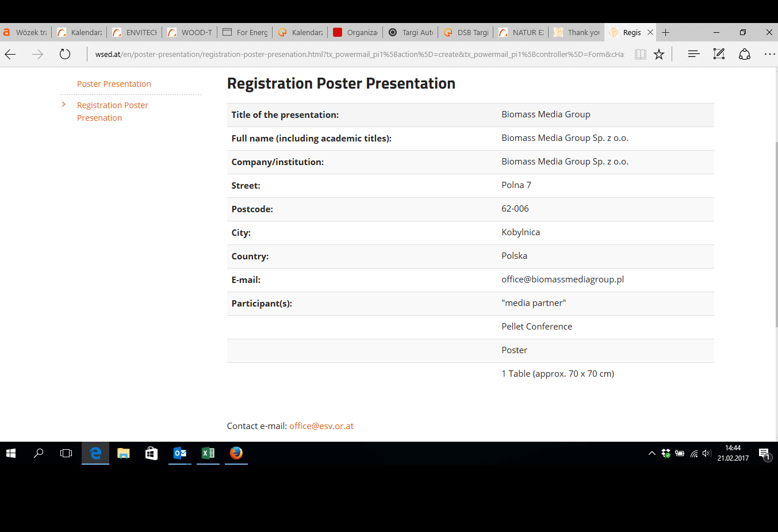The width and height of the screenshot is (778, 532).
Task: Open the Hub lines icon
Action: pos(693,54)
